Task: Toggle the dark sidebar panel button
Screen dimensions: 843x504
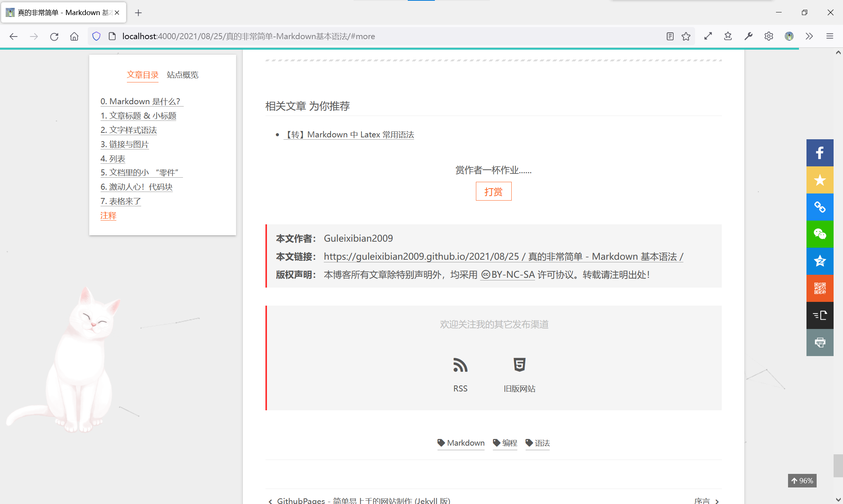Action: pyautogui.click(x=820, y=315)
